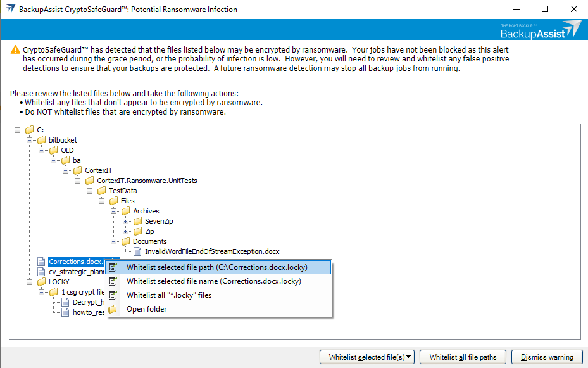Collapse the C: drive node
Image resolution: width=588 pixels, height=368 pixels.
tap(17, 130)
